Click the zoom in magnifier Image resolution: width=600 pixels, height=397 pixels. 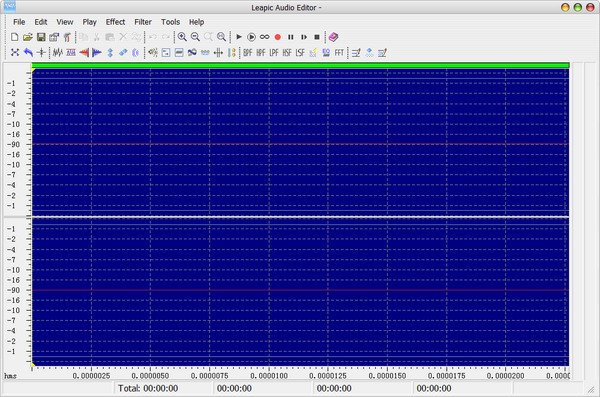[182, 37]
